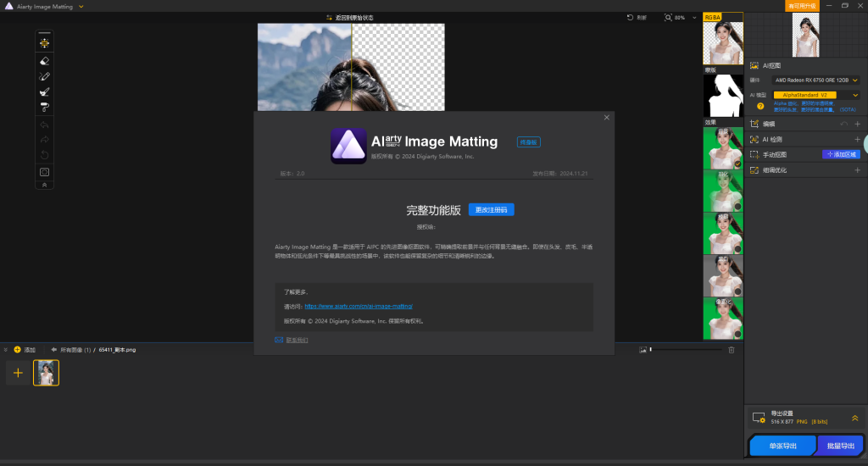Select the Brush tool in left toolbar
Image resolution: width=868 pixels, height=466 pixels.
coord(45,92)
